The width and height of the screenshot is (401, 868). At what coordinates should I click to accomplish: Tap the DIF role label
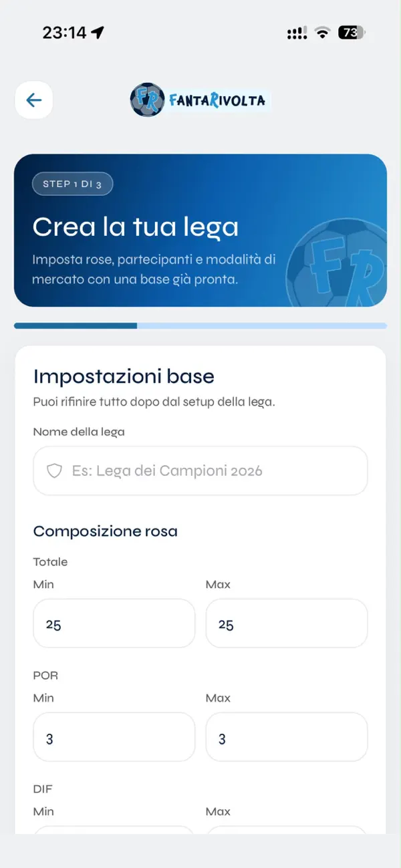point(43,789)
